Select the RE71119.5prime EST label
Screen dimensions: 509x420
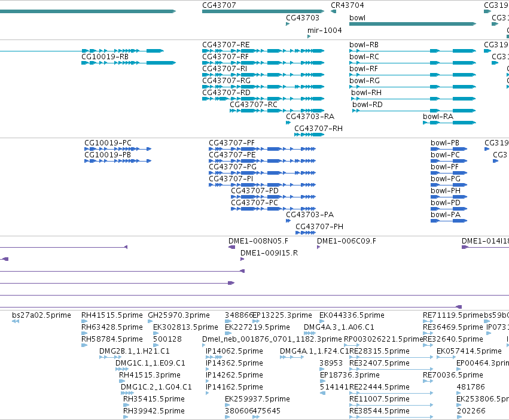point(453,315)
